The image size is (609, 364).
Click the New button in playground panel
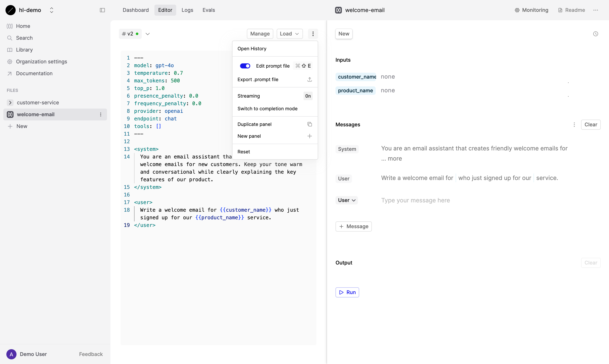(x=344, y=34)
